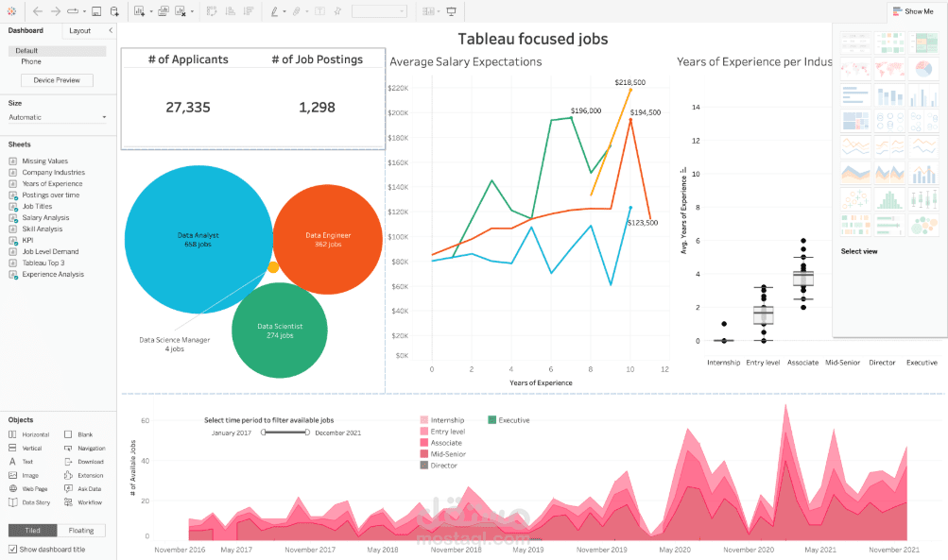Select the Download object

click(x=84, y=462)
